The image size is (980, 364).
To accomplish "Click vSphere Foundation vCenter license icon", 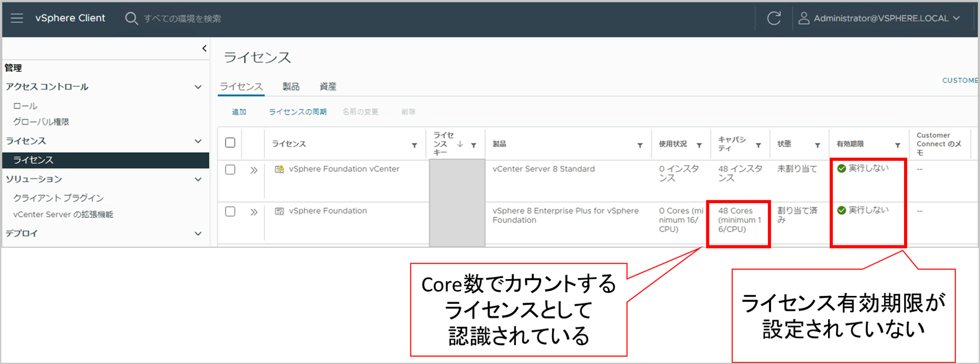I will coord(280,169).
